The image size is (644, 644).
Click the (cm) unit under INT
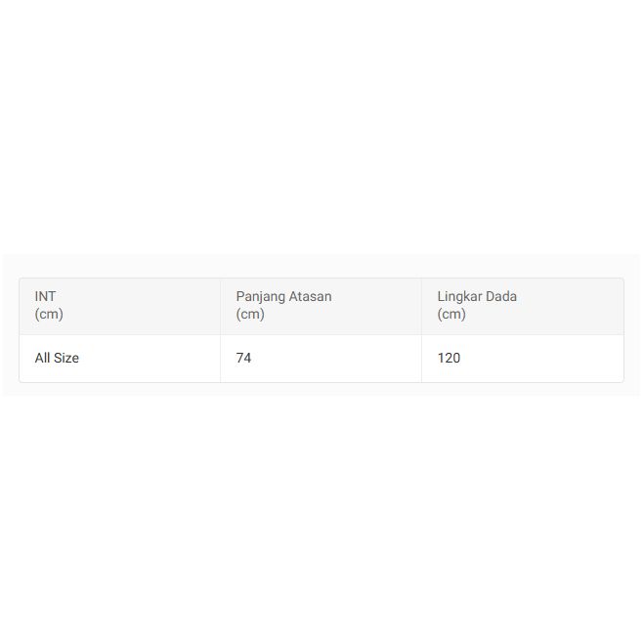[x=49, y=315]
